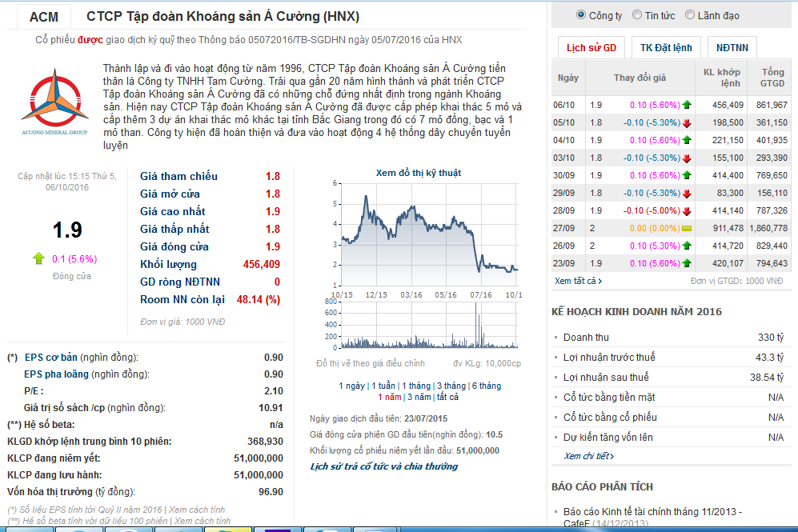Image resolution: width=798 pixels, height=532 pixels.
Task: Open EPS cơ bản link
Action: (51, 357)
